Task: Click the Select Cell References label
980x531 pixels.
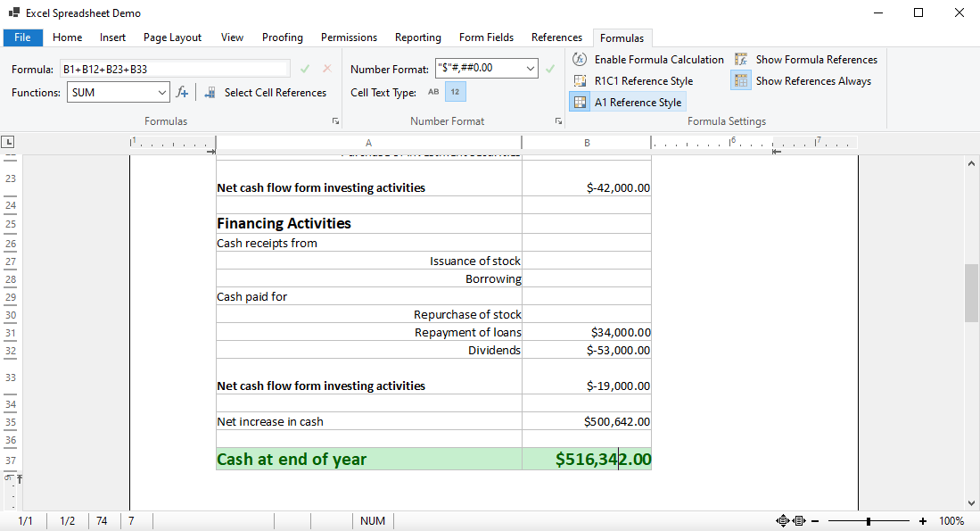Action: [x=276, y=93]
